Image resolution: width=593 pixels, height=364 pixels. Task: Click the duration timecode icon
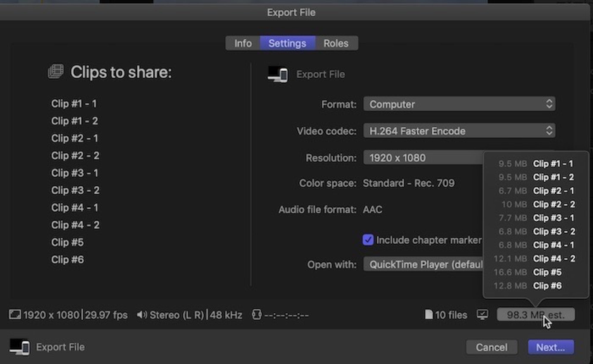point(256,315)
